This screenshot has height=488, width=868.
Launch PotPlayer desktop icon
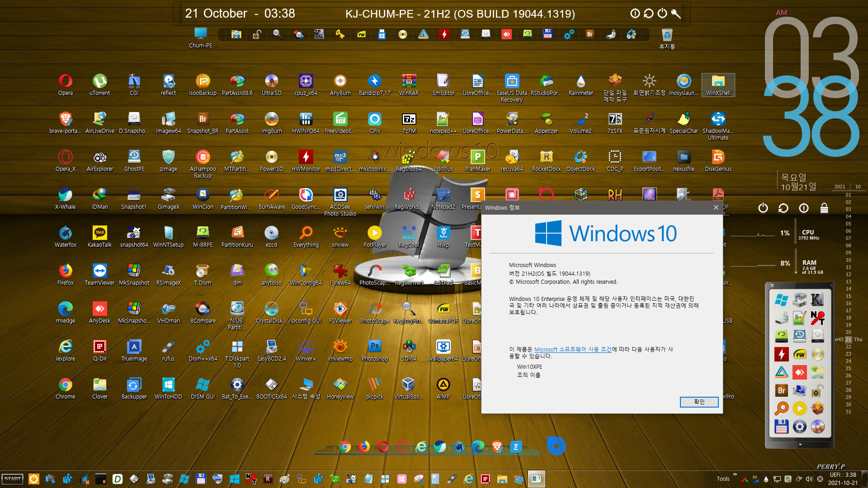(x=374, y=237)
